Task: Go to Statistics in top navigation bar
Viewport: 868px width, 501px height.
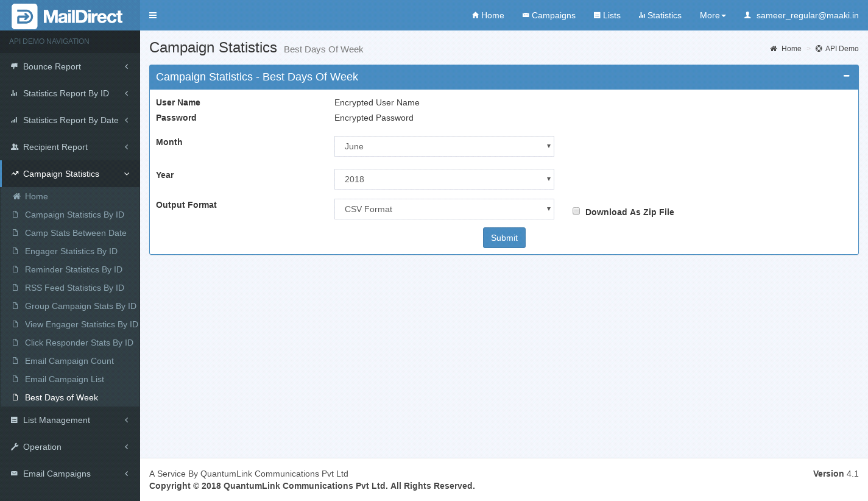Action: 660,15
